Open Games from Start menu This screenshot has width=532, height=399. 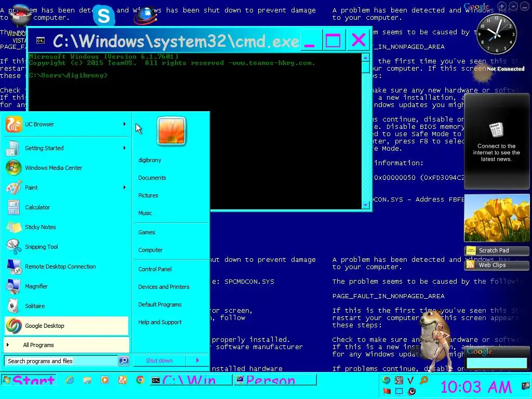coord(147,232)
